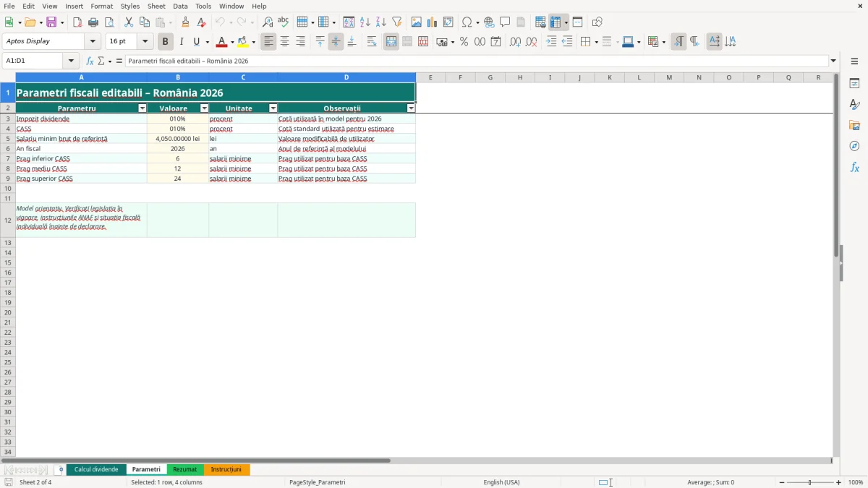Click the yellow background color swatch

(242, 42)
